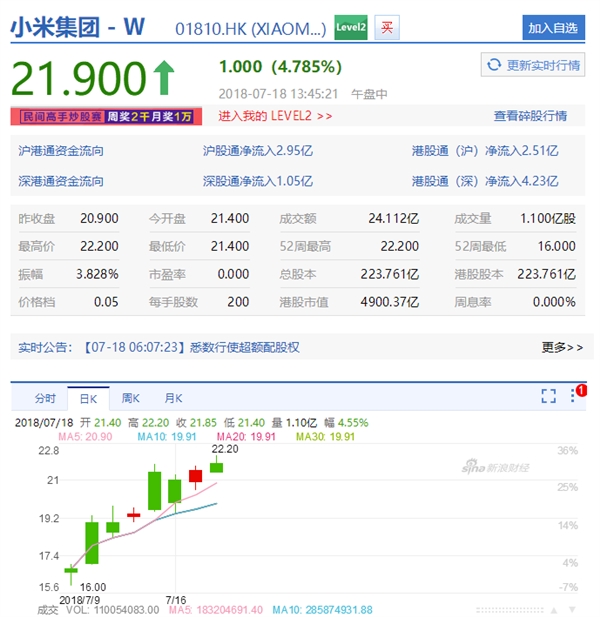Click the green up arrow icon

coord(164,78)
